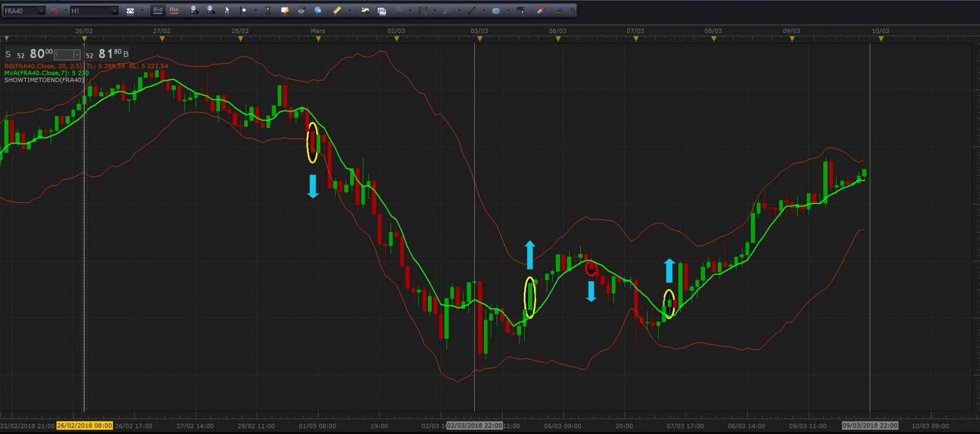Toggle the Bid price display
The image size is (980, 434).
158,10
